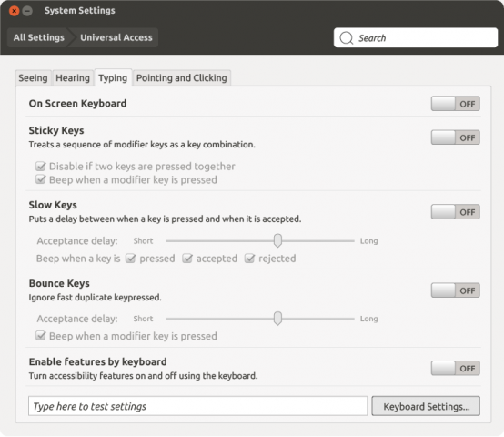The width and height of the screenshot is (504, 437).
Task: Open Keyboard Settings... dialog
Action: (x=426, y=406)
